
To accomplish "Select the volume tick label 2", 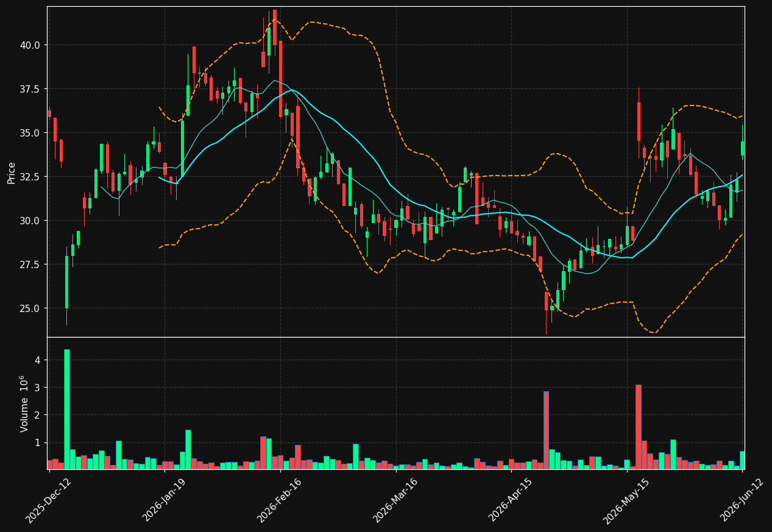I will coord(37,415).
